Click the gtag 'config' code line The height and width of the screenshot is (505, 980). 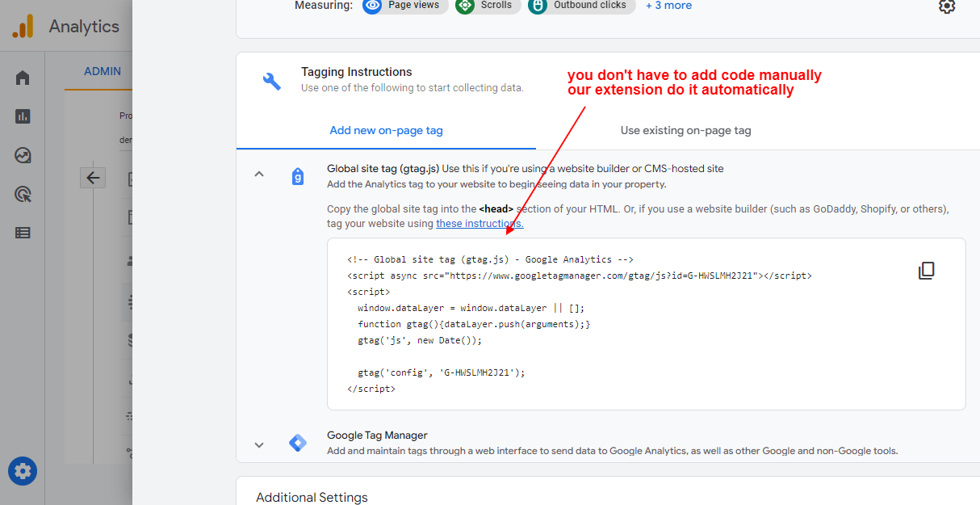[x=442, y=372]
